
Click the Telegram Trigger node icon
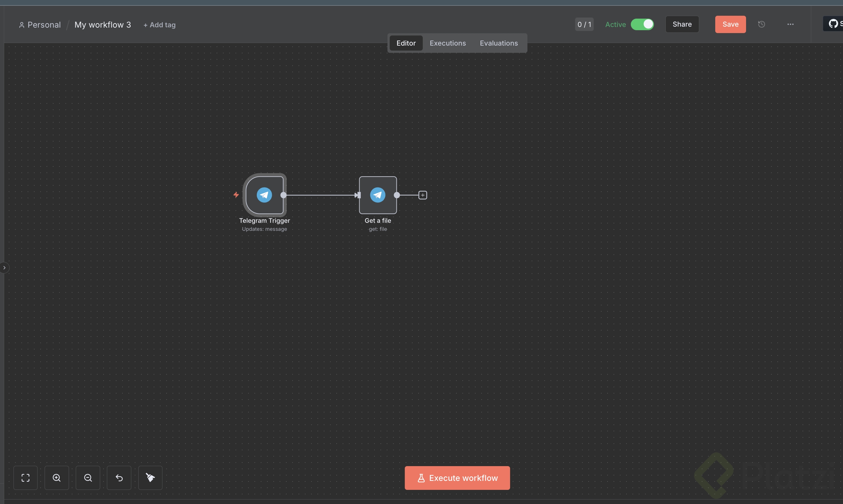264,195
